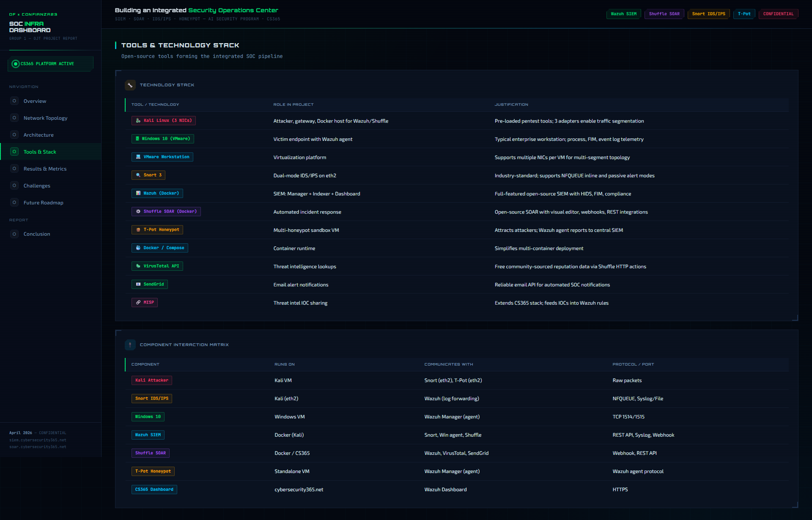The image size is (812, 520).
Task: Click the Snort IDS/IPS component tag in matrix
Action: (151, 399)
